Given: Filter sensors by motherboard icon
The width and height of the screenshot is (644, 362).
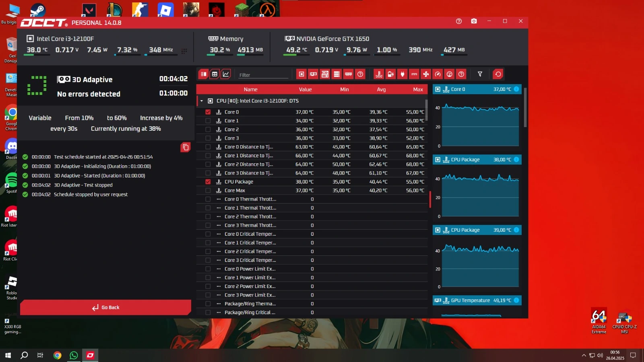Looking at the screenshot, I should coord(325,74).
